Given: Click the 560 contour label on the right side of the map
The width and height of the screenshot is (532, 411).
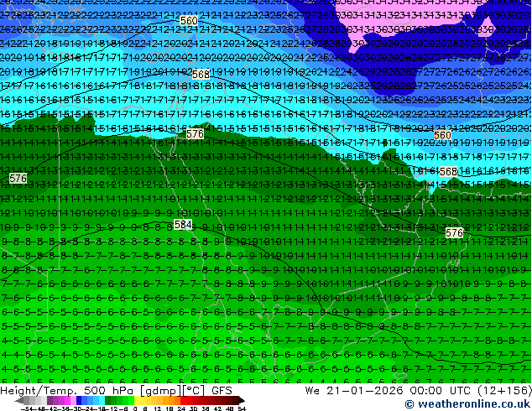Looking at the screenshot, I should (442, 135).
